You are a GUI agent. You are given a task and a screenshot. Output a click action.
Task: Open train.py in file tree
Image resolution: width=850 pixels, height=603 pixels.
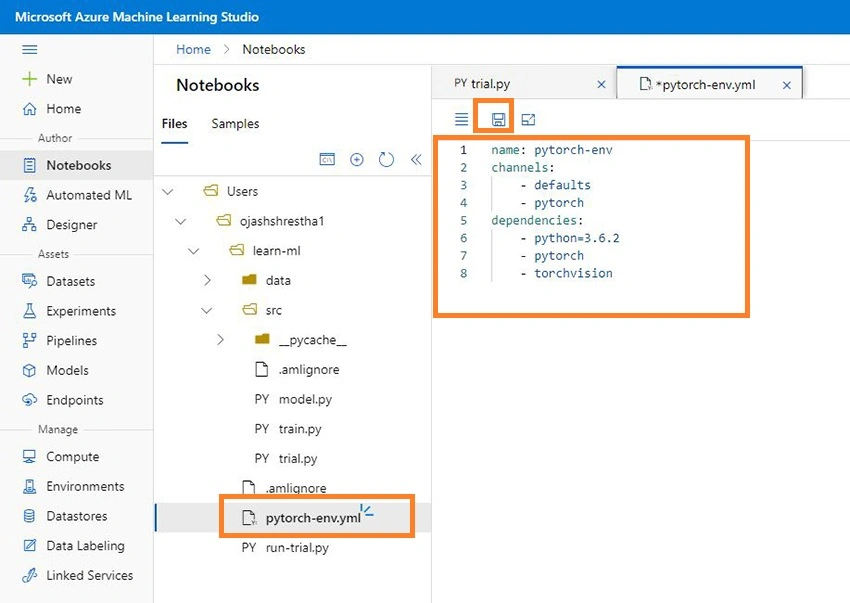coord(300,429)
